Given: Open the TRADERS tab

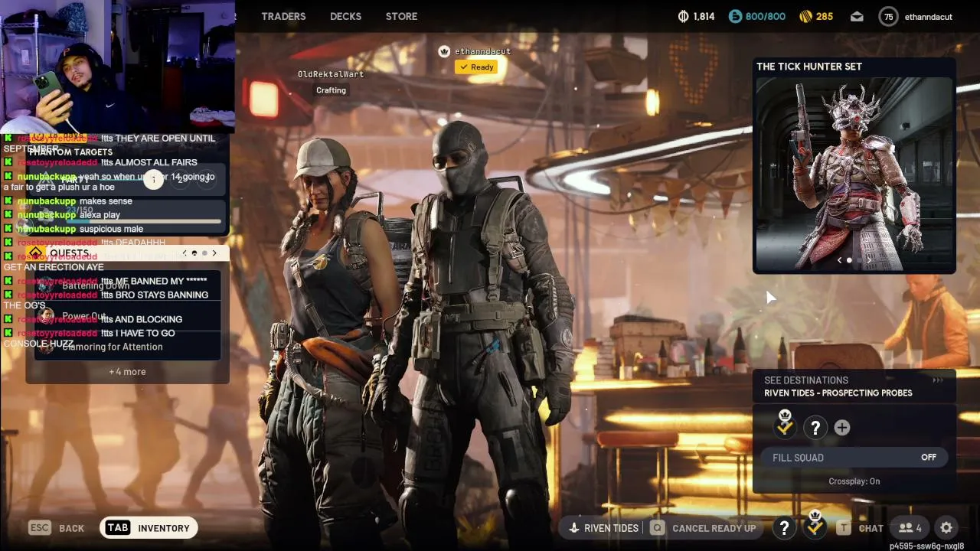Looking at the screenshot, I should coord(283,16).
